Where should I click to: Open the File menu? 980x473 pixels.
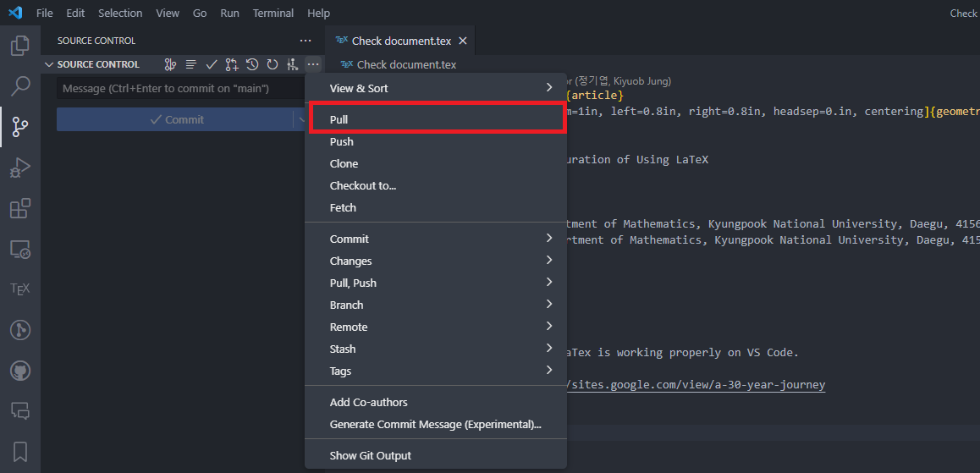click(x=44, y=14)
